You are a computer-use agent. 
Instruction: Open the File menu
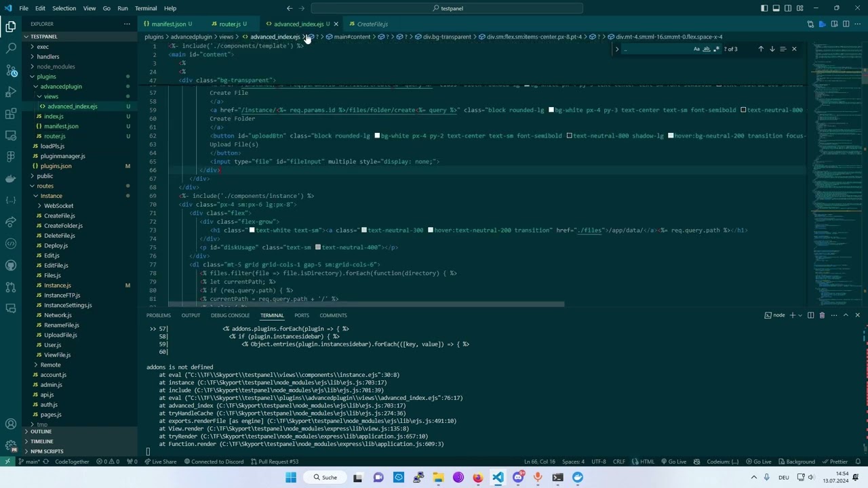tap(24, 8)
